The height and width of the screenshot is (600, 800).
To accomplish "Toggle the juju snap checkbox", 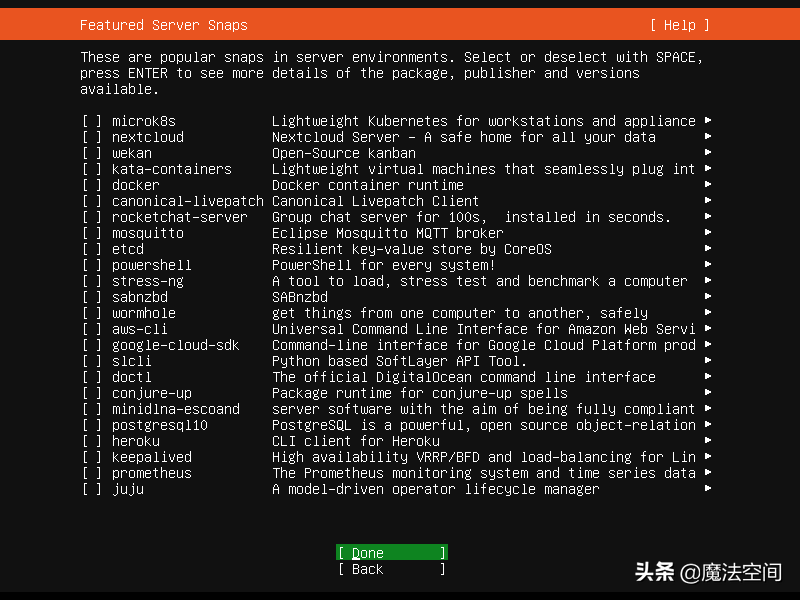I will pos(92,489).
